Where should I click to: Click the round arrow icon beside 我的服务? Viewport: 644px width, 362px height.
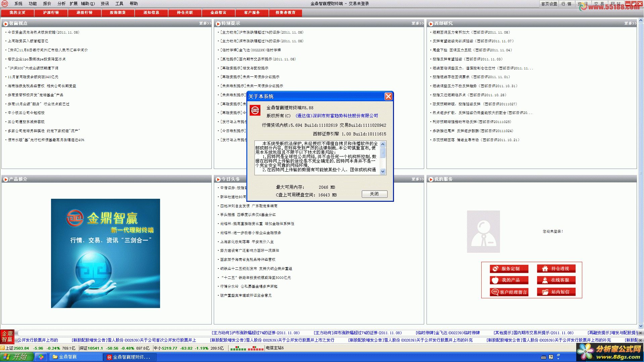pyautogui.click(x=431, y=179)
